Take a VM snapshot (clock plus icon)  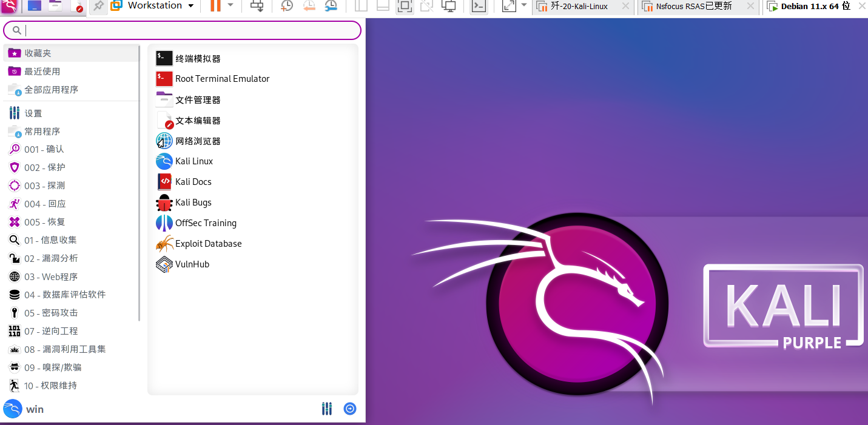tap(286, 6)
